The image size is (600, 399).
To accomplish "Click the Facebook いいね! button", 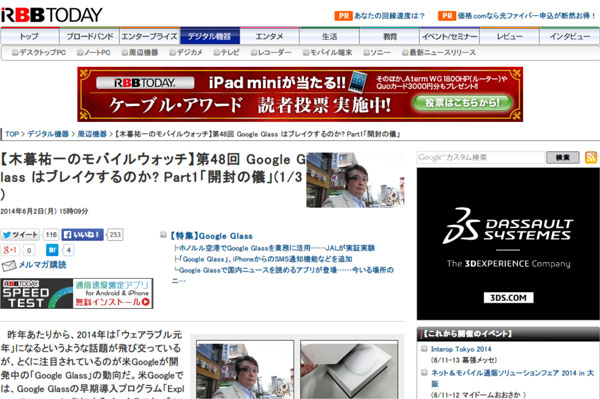I will pyautogui.click(x=82, y=235).
